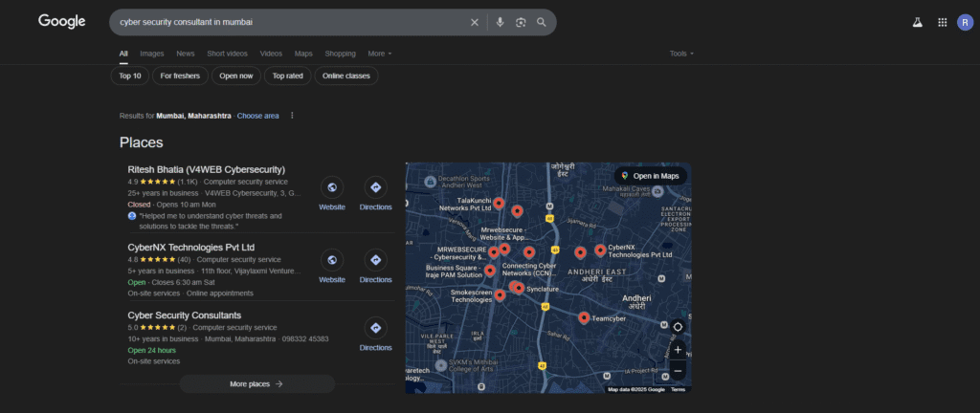980x413 pixels.
Task: Open the Tools dropdown
Action: [x=681, y=54]
